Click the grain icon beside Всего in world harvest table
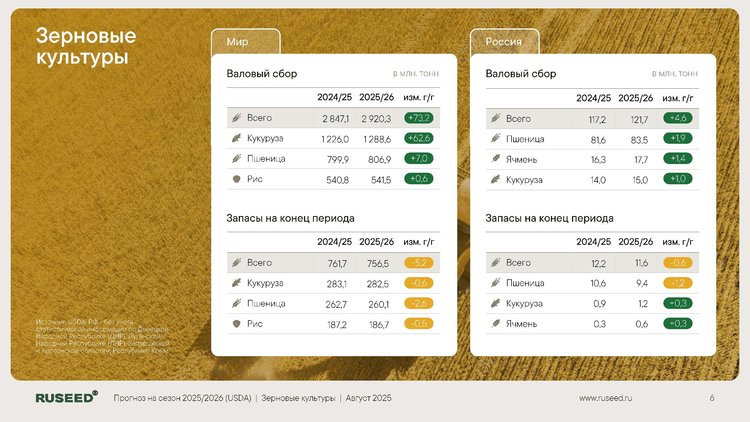 pos(236,118)
